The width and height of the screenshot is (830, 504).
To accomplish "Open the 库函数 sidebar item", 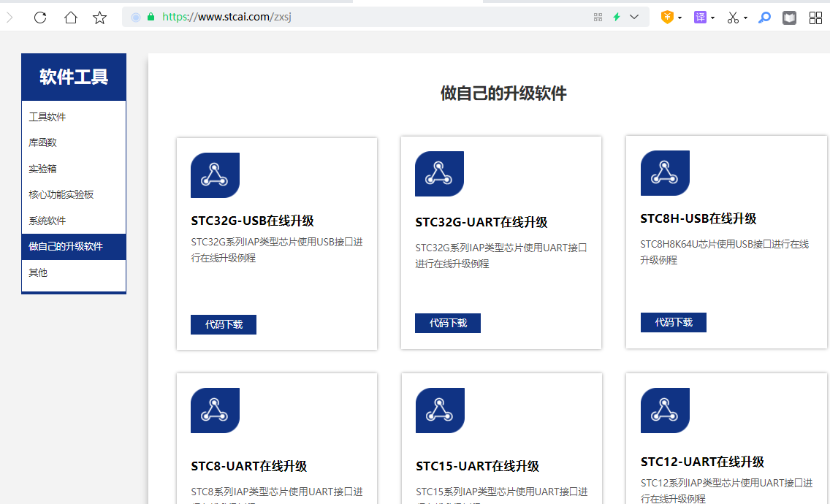I will [74, 142].
